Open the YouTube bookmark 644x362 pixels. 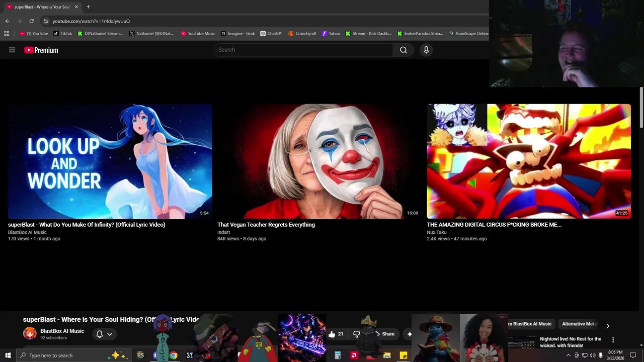coord(34,34)
